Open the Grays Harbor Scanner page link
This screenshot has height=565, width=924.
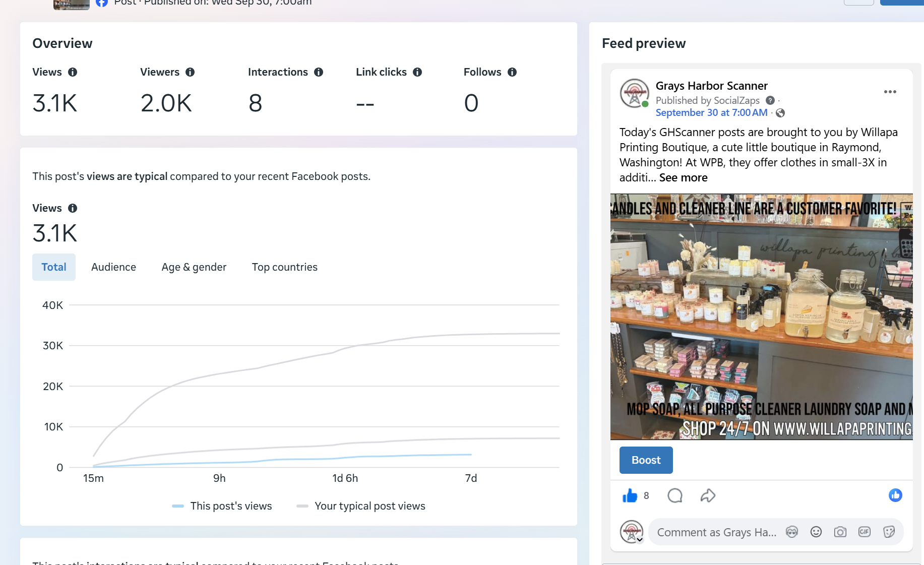(x=711, y=86)
